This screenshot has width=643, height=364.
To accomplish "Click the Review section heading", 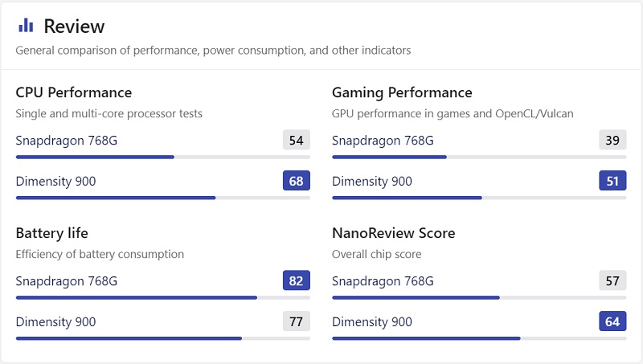I will tap(74, 27).
